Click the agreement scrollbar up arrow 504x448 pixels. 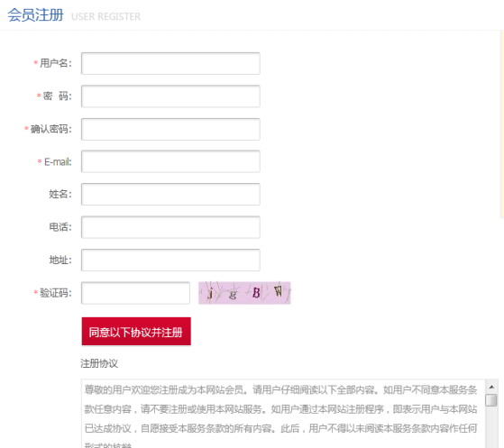coord(491,387)
